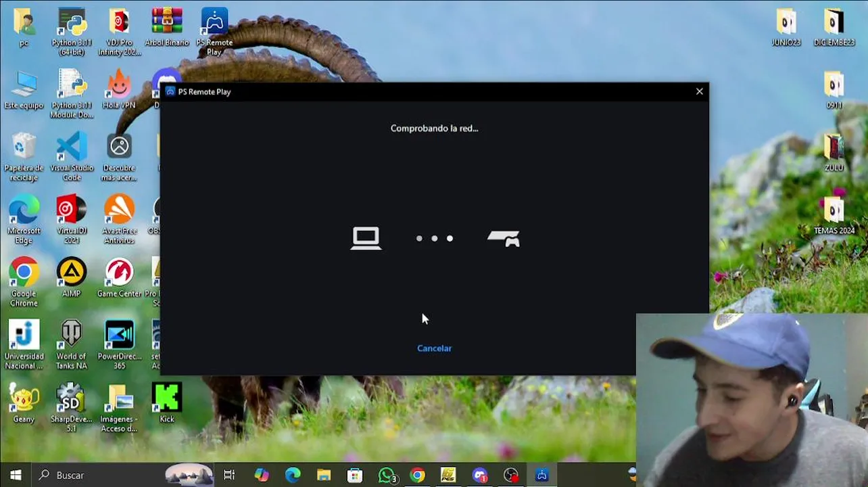Select Kick desktop shortcut
The width and height of the screenshot is (868, 487).
click(x=167, y=404)
